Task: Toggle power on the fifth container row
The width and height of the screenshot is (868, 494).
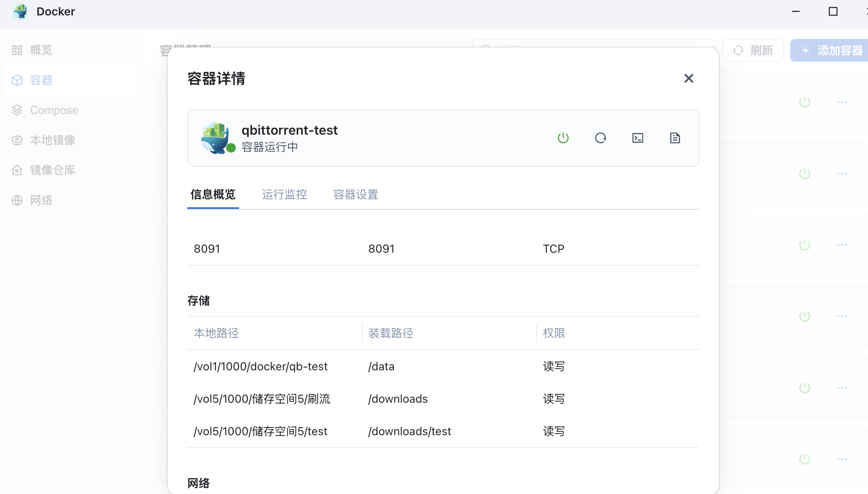Action: [x=805, y=388]
